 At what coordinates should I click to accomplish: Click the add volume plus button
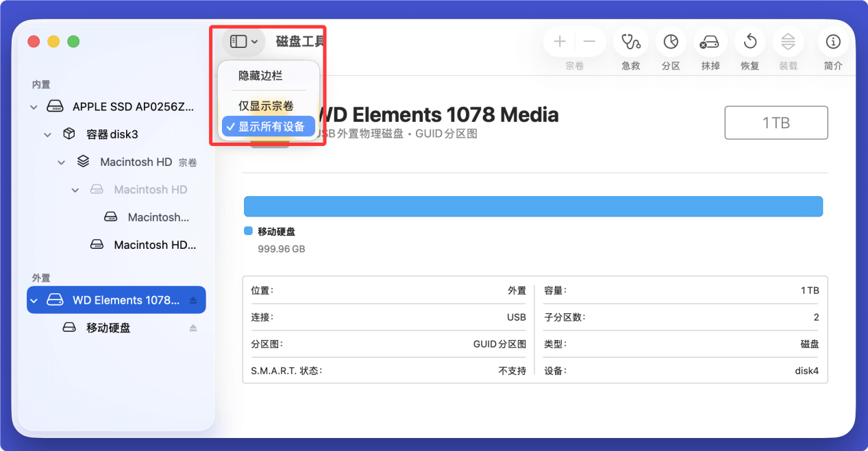coord(559,41)
